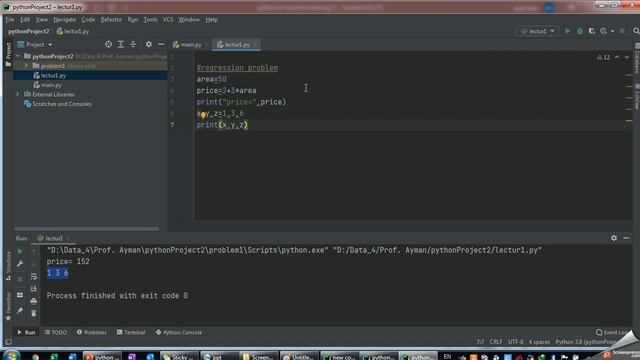640x360 pixels.
Task: Open the run configuration wrench settings
Action: pyautogui.click(x=20, y=264)
